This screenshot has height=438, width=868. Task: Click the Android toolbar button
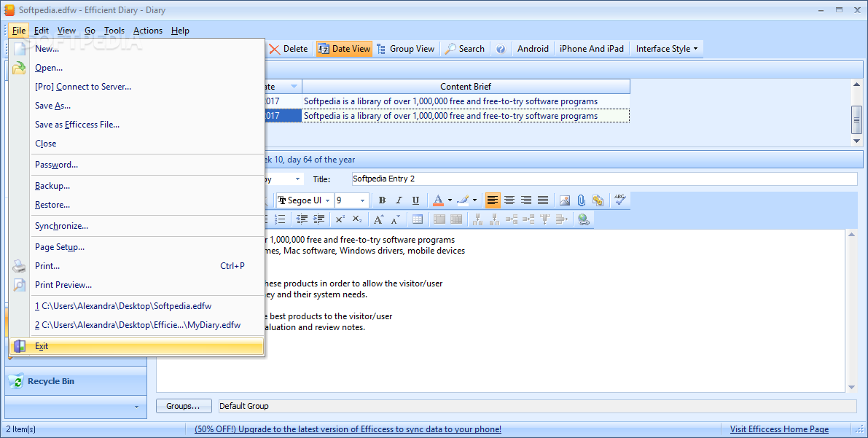(x=533, y=49)
